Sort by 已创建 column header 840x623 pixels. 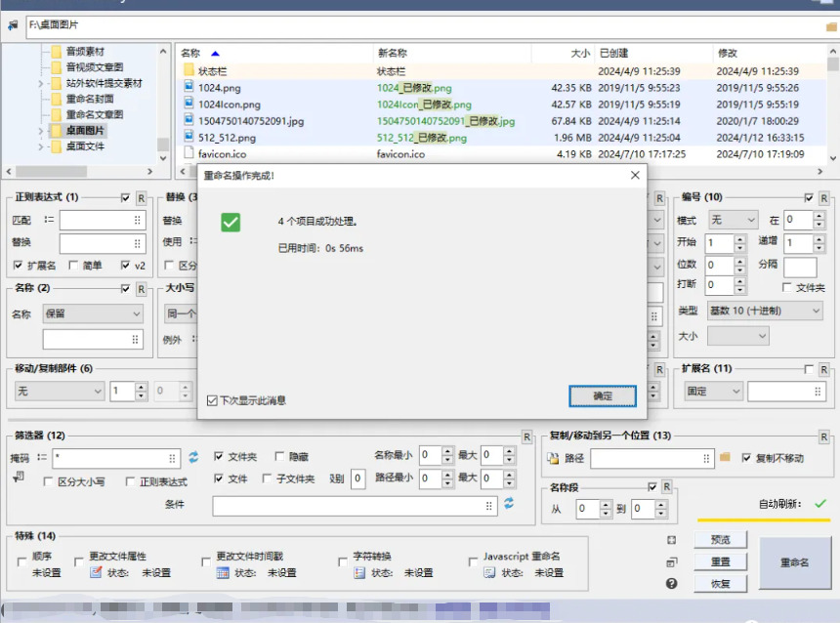pos(613,53)
